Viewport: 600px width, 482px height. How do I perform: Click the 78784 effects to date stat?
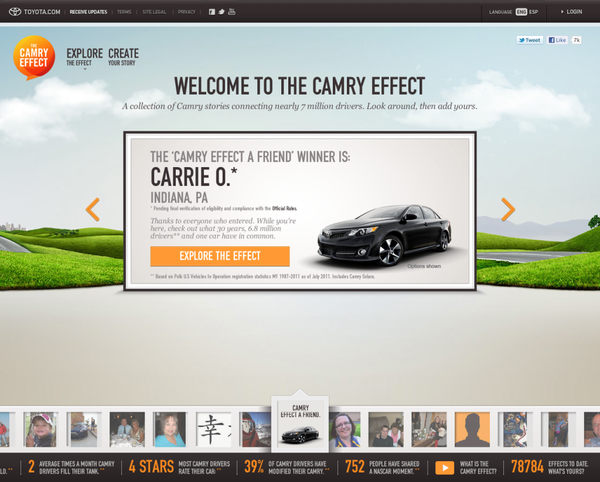[549, 467]
